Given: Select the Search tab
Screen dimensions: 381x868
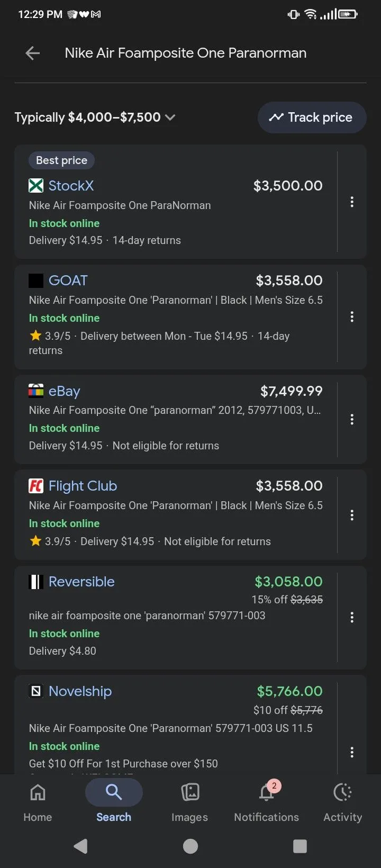Looking at the screenshot, I should point(114,802).
